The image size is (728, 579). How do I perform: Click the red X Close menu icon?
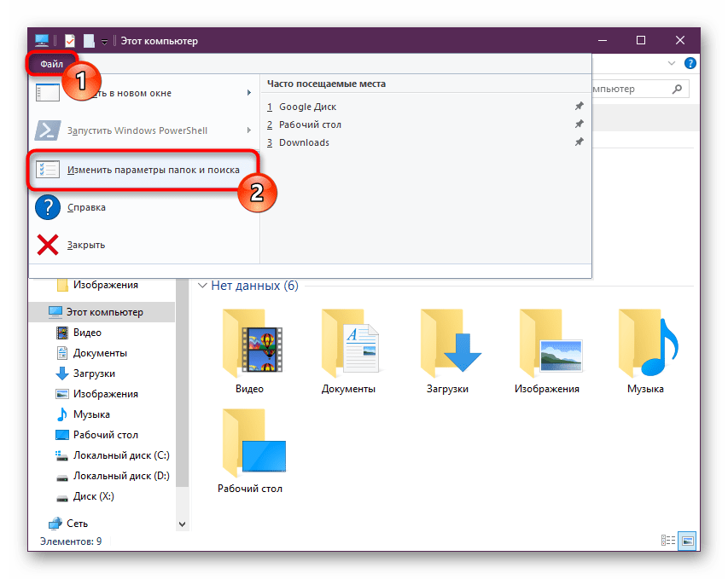tap(48, 245)
